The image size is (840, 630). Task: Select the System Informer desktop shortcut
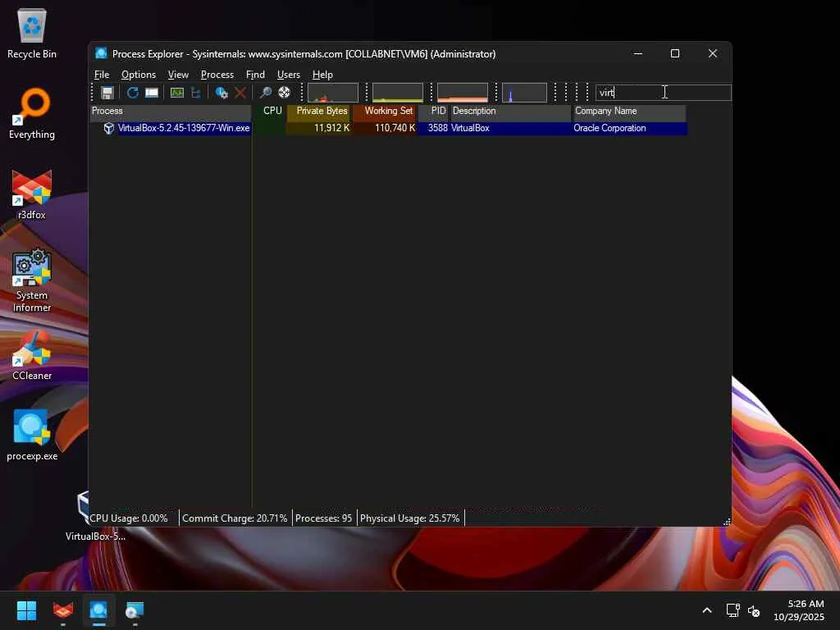point(32,280)
